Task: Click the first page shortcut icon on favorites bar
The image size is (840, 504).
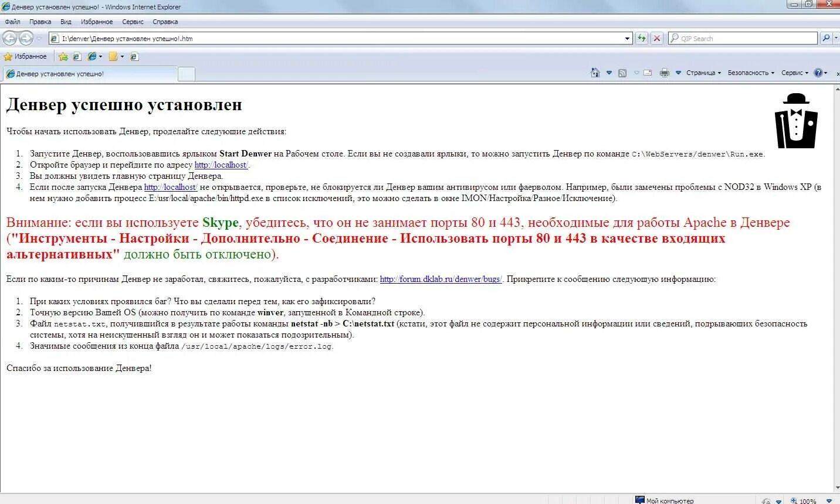Action: tap(76, 57)
